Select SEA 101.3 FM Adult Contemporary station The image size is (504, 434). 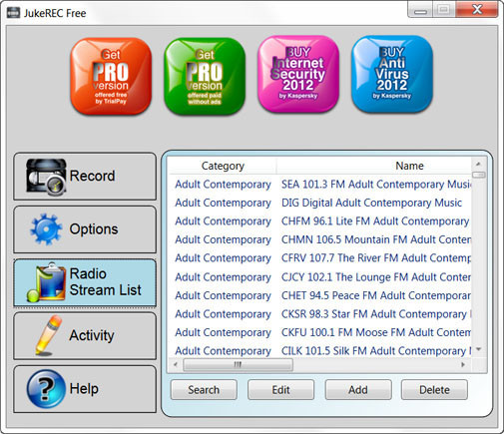pos(376,185)
